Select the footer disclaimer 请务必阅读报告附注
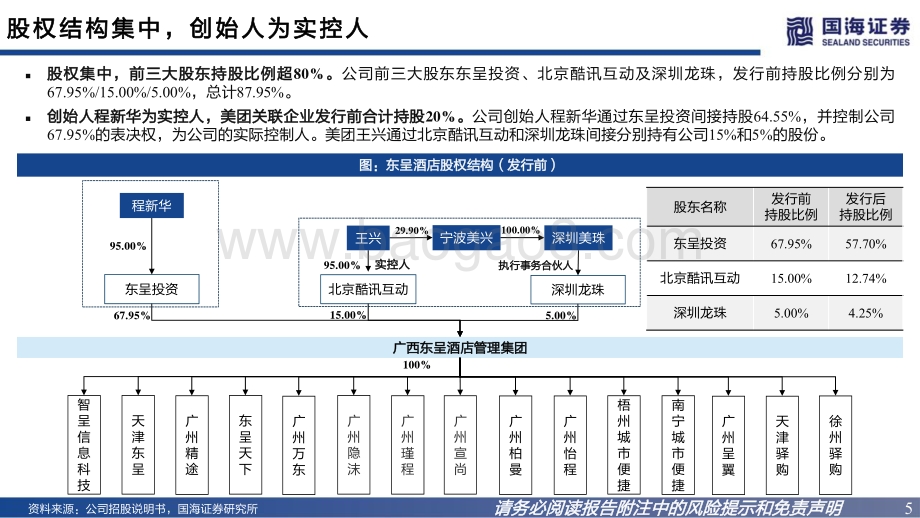This screenshot has height=518, width=920. tap(667, 507)
